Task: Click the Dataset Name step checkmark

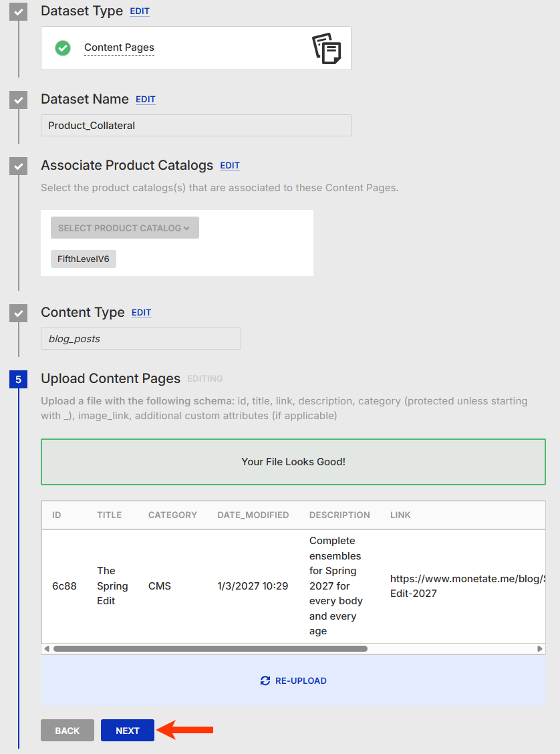Action: 19,100
